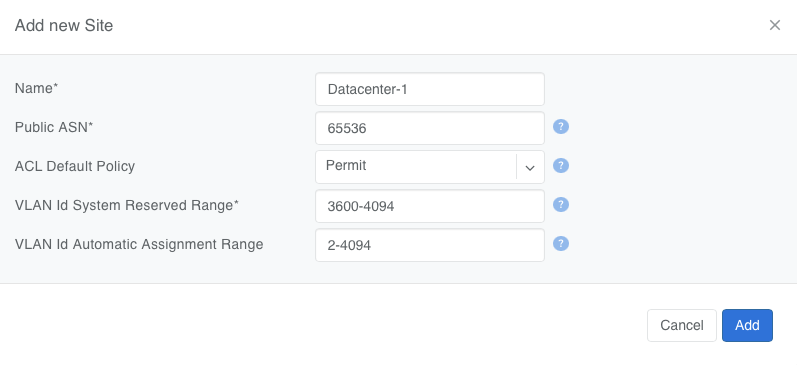
Task: Click the Name* label
Action: pyautogui.click(x=36, y=88)
